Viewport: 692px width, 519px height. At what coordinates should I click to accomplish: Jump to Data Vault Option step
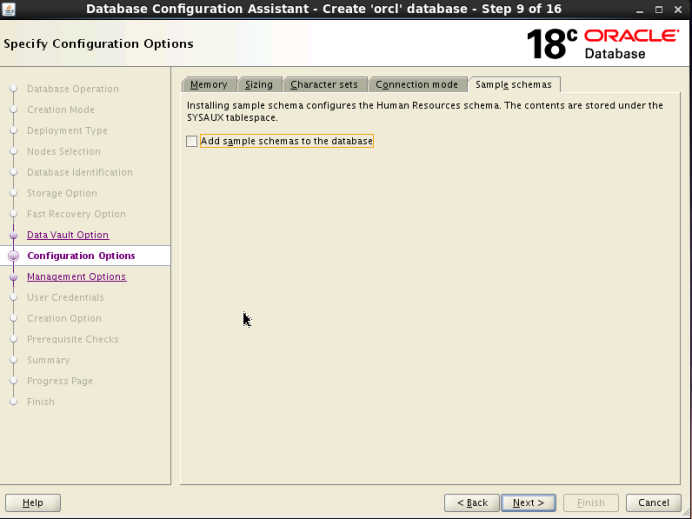pyautogui.click(x=68, y=235)
